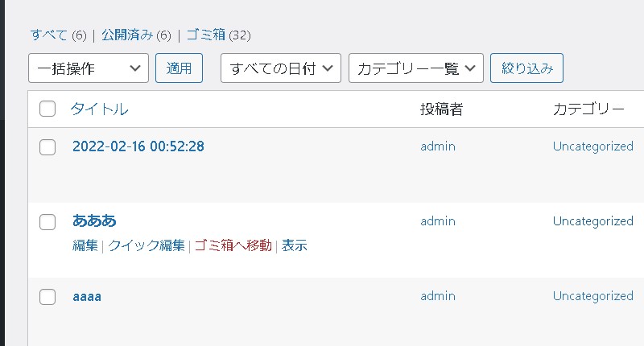Open the 一括操作 bulk actions dropdown
This screenshot has height=346, width=644.
pyautogui.click(x=89, y=68)
